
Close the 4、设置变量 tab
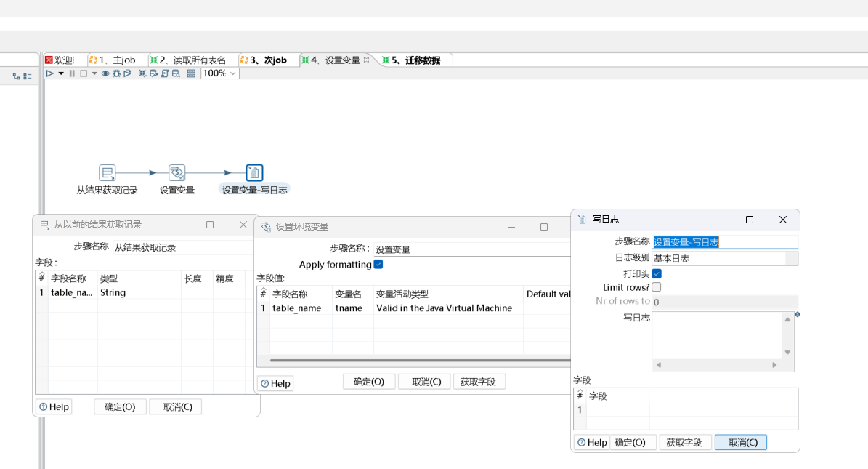[367, 60]
